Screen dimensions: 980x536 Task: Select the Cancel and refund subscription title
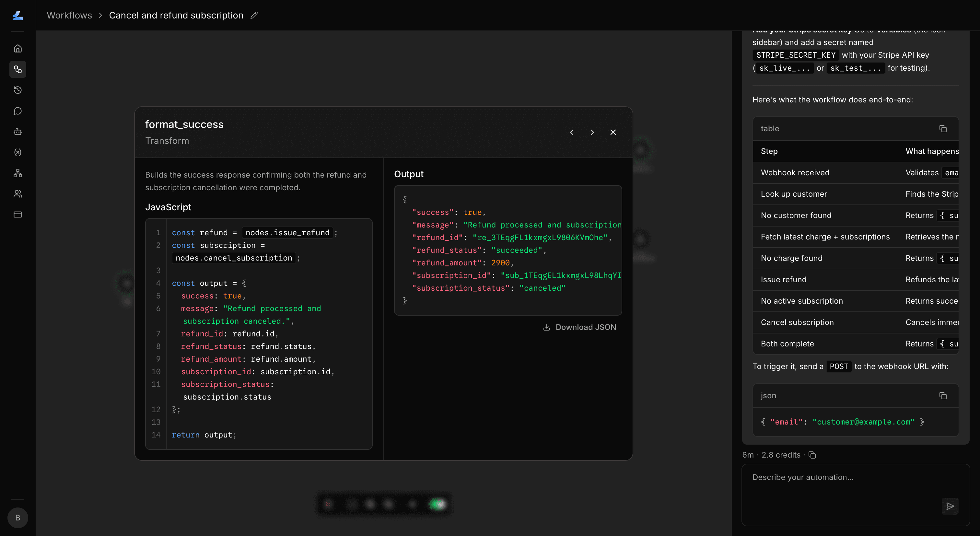pos(176,15)
